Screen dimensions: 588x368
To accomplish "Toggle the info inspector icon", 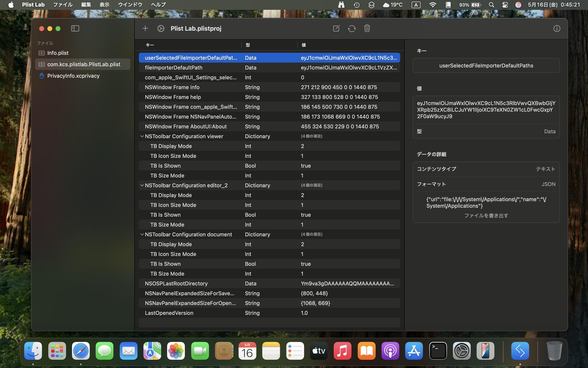I will (x=557, y=28).
